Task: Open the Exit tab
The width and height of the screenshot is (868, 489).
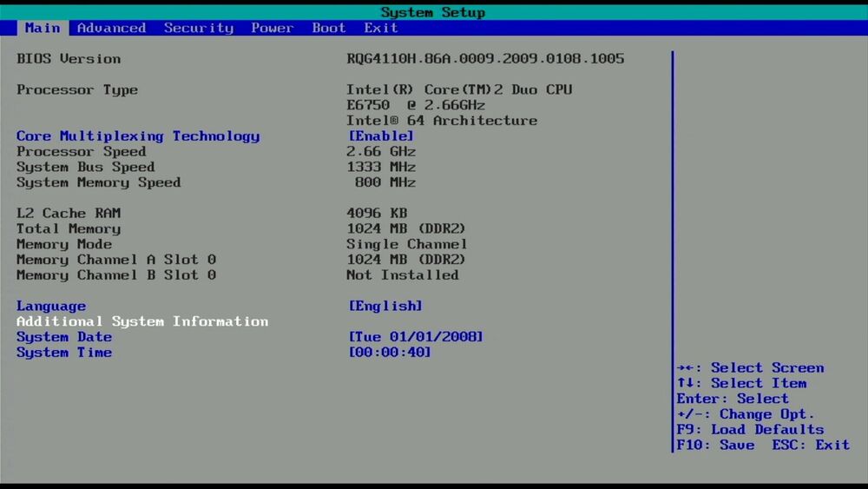Action: point(380,28)
